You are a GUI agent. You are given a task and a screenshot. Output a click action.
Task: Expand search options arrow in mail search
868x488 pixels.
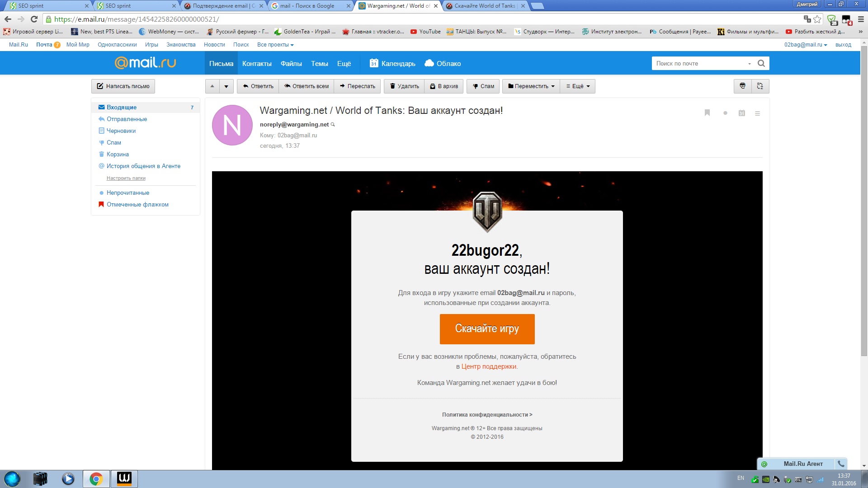(750, 64)
